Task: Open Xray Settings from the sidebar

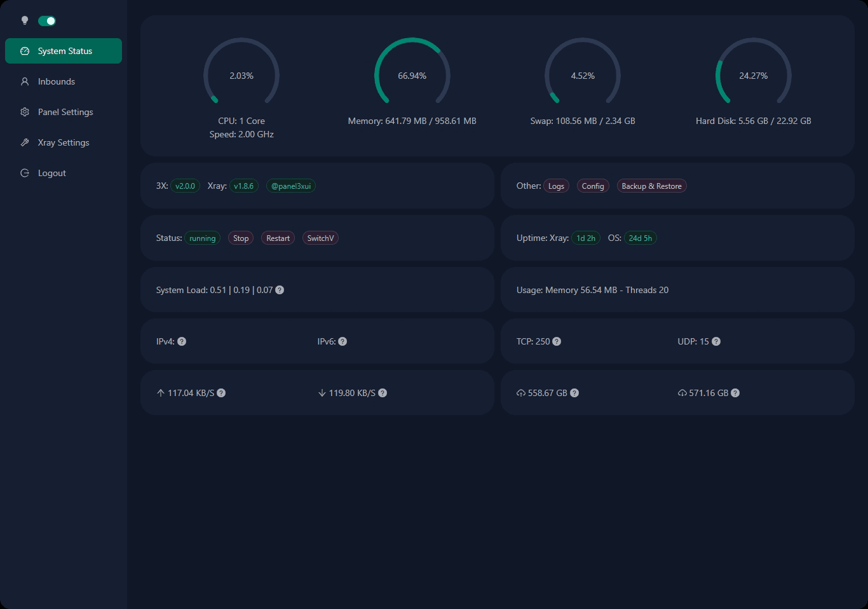Action: point(63,142)
